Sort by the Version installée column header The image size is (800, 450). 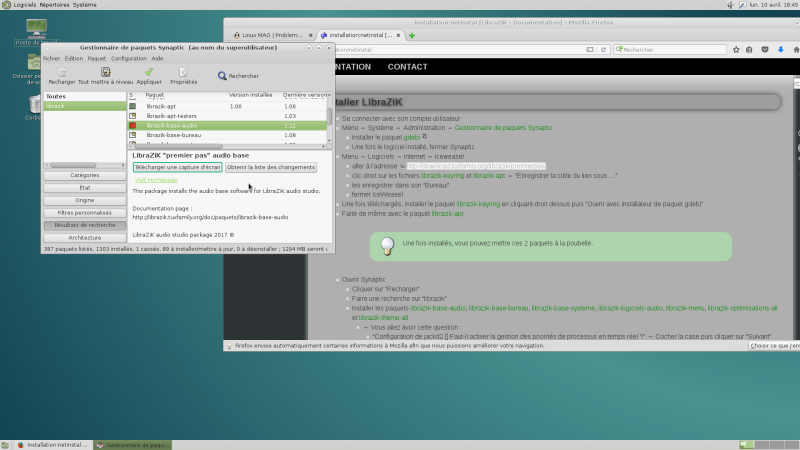(x=251, y=95)
